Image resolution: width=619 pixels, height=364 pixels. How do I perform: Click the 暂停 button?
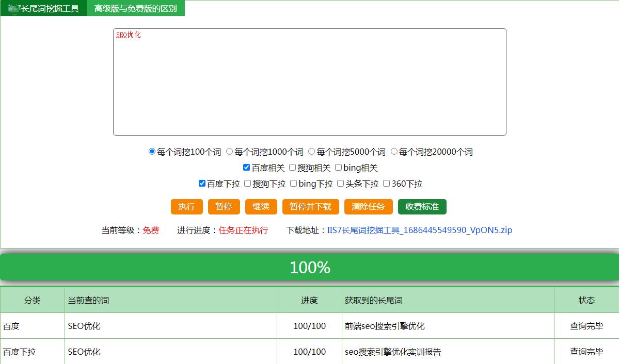tap(224, 206)
